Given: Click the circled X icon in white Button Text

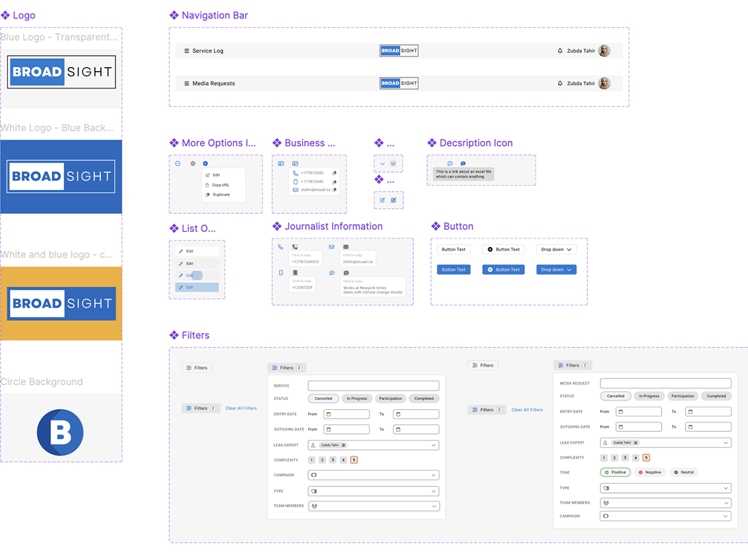Looking at the screenshot, I should [x=490, y=250].
